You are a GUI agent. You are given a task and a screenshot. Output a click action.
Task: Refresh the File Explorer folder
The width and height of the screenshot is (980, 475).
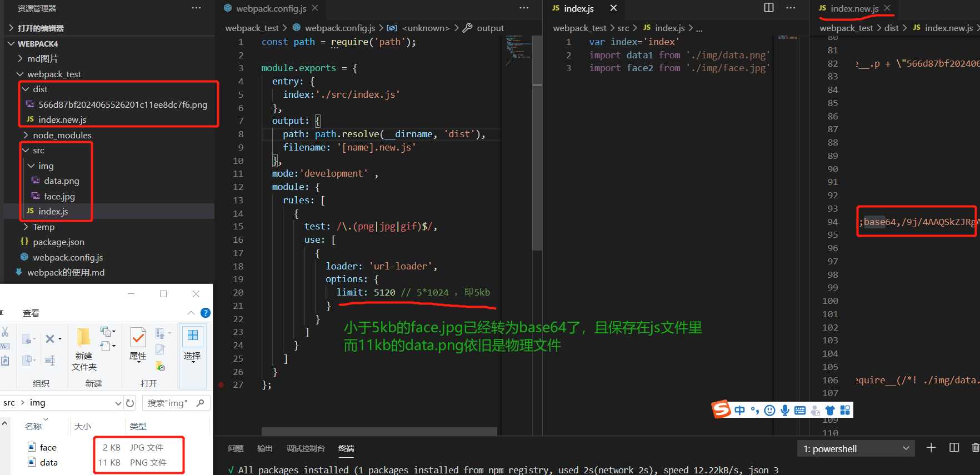[x=130, y=403]
